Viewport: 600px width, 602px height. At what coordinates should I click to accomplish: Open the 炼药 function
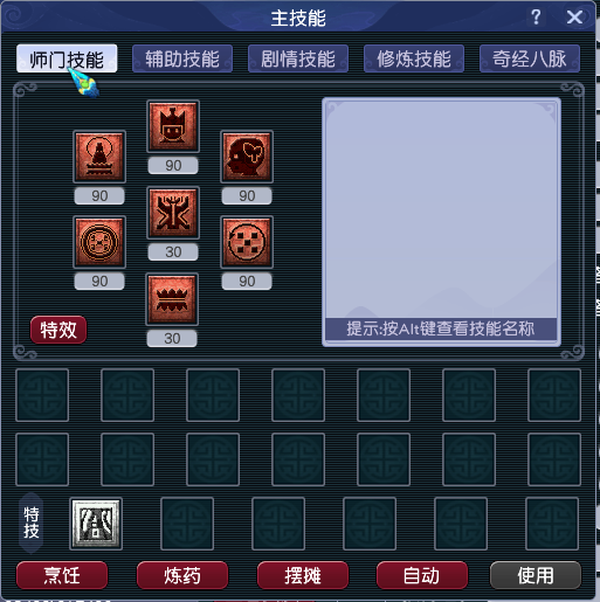(x=182, y=575)
